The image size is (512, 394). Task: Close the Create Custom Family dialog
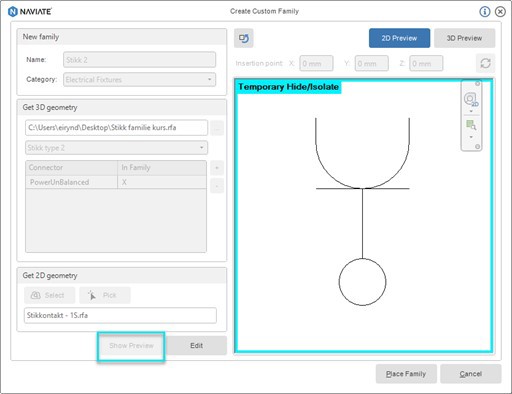(x=500, y=12)
